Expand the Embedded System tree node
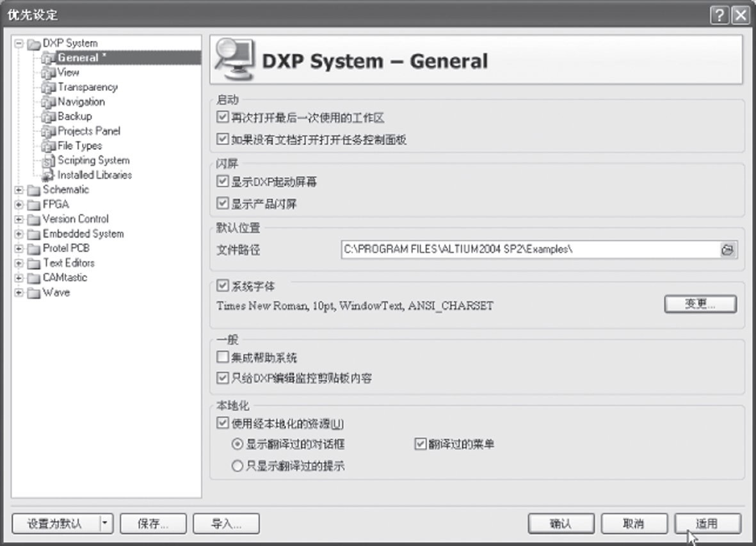 coord(19,234)
